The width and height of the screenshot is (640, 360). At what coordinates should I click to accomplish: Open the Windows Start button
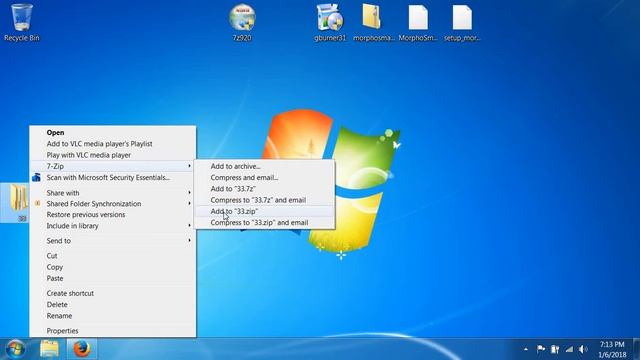(x=16, y=349)
